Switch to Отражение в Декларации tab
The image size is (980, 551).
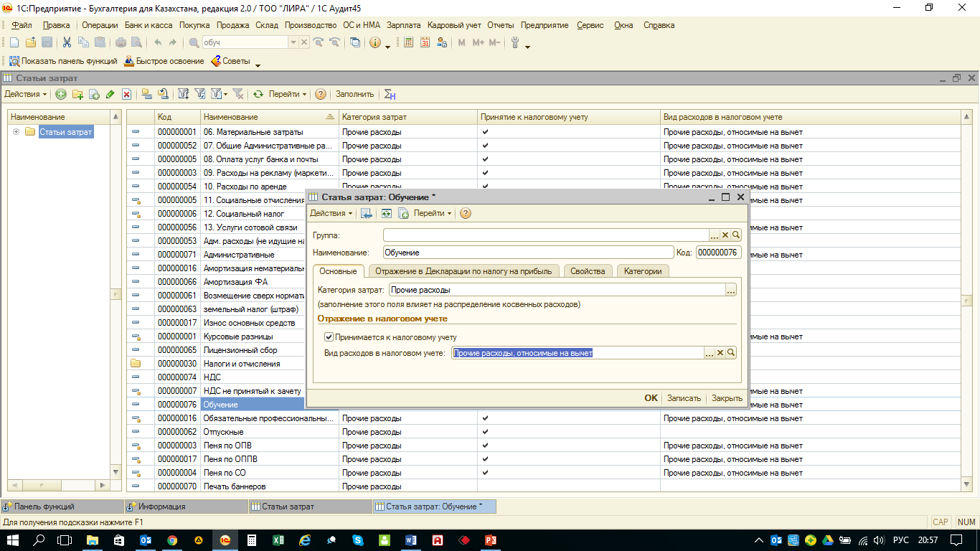tap(464, 271)
